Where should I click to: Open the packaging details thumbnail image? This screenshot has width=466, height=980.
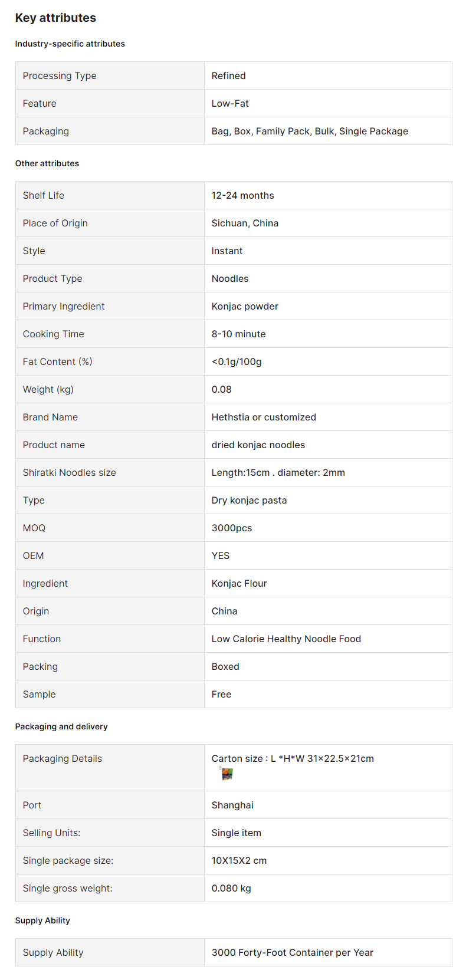pos(227,774)
